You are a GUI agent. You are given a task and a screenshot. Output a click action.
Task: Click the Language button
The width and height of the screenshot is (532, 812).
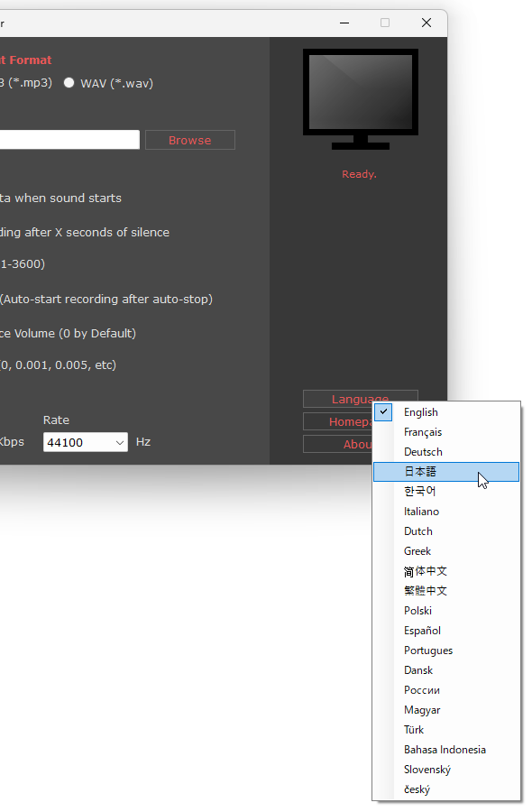(360, 400)
